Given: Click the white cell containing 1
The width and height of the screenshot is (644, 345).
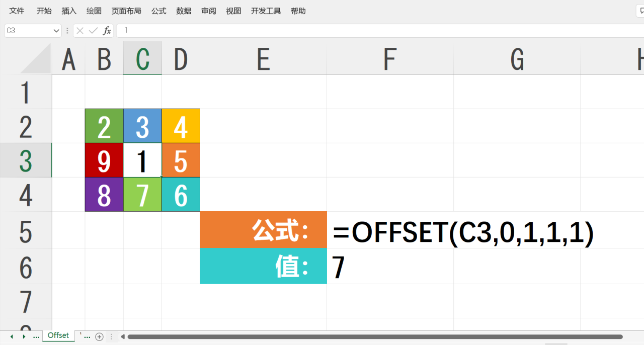Looking at the screenshot, I should click(x=142, y=160).
